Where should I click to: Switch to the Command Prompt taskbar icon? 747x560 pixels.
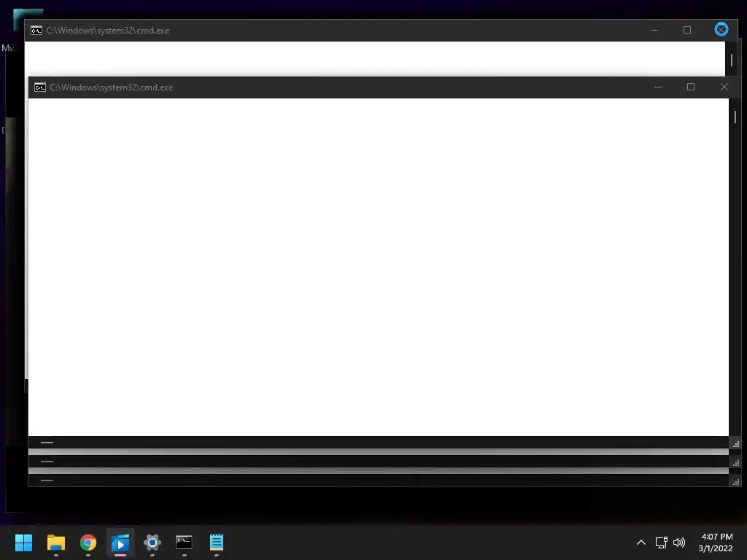tap(185, 542)
